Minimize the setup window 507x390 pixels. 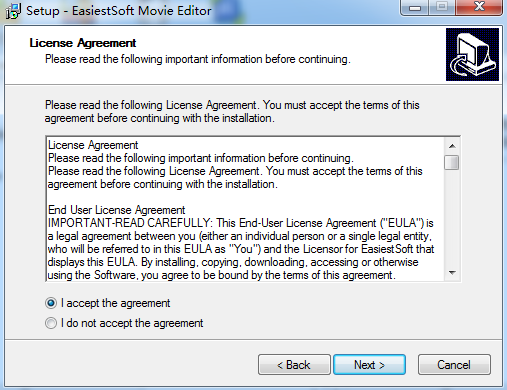coord(415,7)
